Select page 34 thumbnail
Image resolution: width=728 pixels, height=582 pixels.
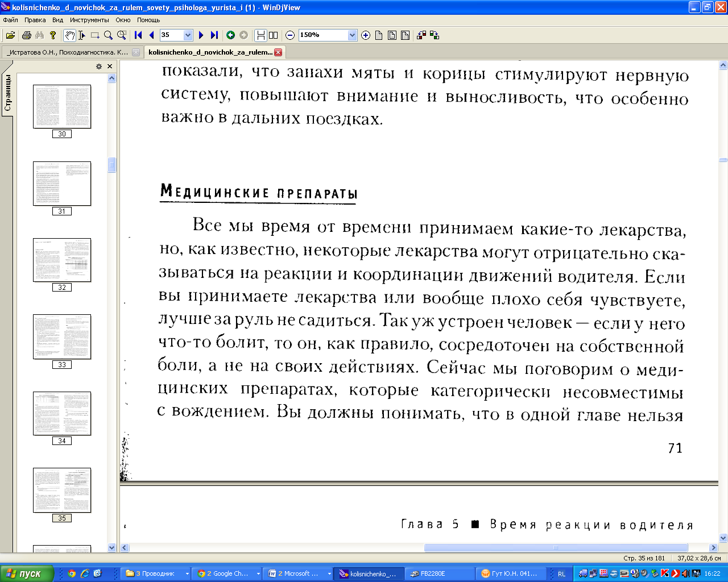[x=62, y=413]
